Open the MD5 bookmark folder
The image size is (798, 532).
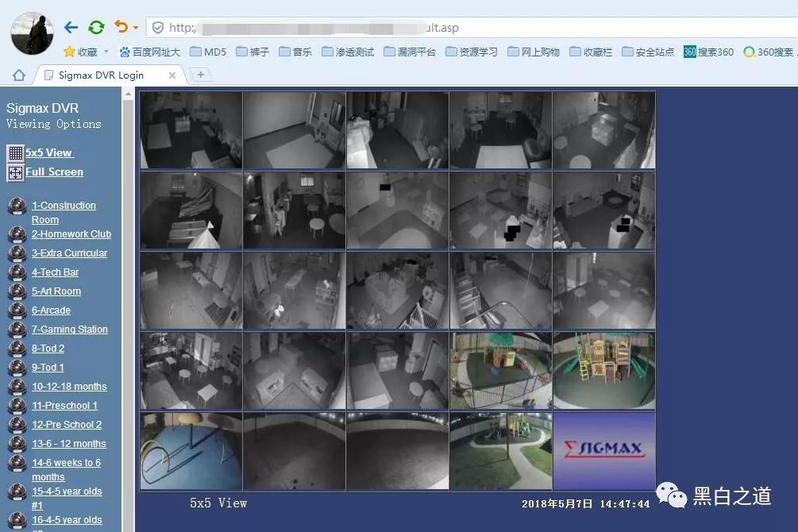(208, 52)
